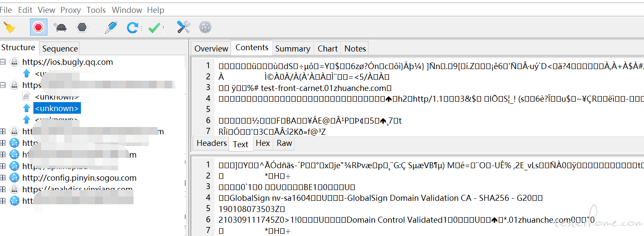The width and height of the screenshot is (644, 236).
Task: Open the Settings gear icon
Action: pyautogui.click(x=206, y=27)
